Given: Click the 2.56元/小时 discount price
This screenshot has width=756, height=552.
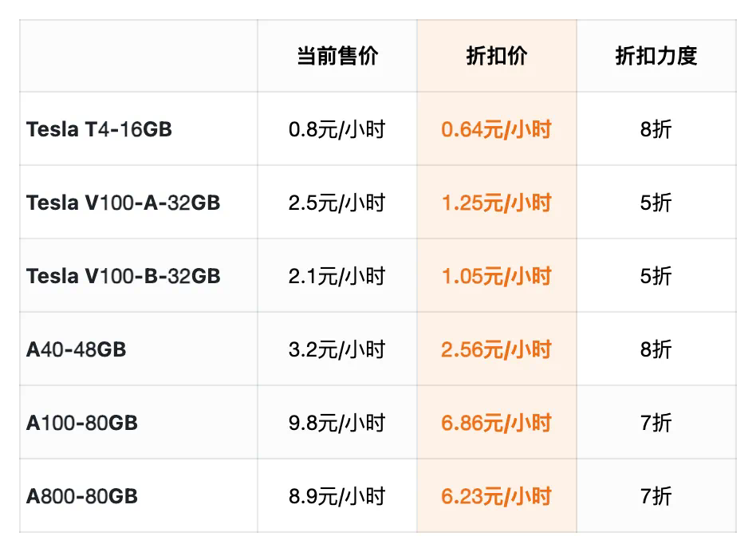Looking at the screenshot, I should (496, 349).
